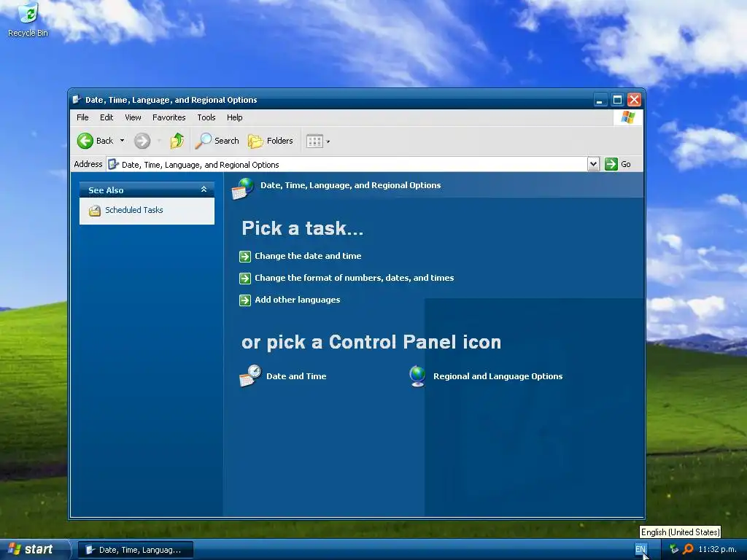Click the address bar page icon
This screenshot has height=560, width=747.
(113, 164)
